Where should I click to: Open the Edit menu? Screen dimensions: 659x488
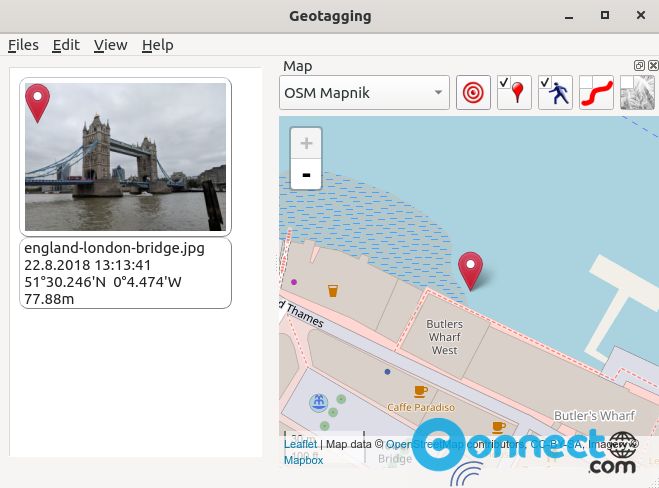(66, 45)
